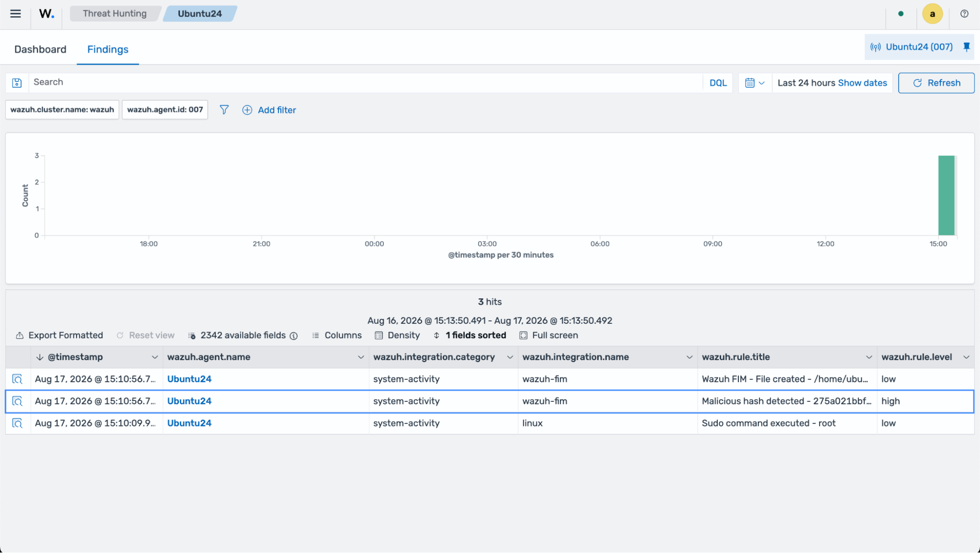Click the 'high' rule level cell

[x=925, y=401]
